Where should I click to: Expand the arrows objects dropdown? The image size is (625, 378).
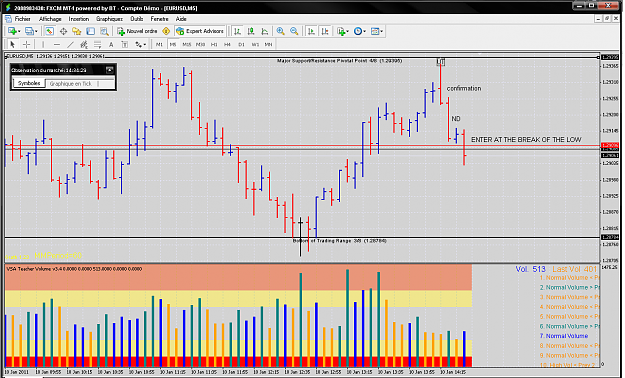(x=145, y=45)
